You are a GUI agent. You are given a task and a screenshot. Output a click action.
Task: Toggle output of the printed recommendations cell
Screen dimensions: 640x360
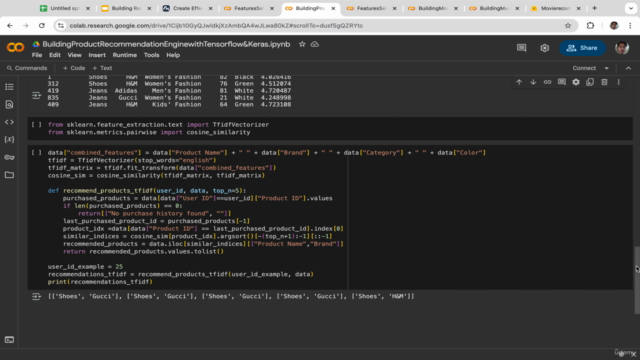[x=36, y=296]
